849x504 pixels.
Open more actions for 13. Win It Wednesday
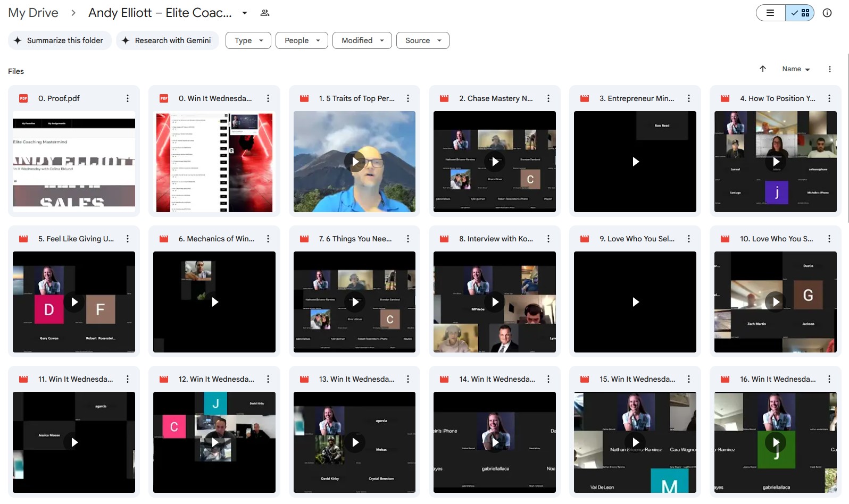[x=408, y=379]
